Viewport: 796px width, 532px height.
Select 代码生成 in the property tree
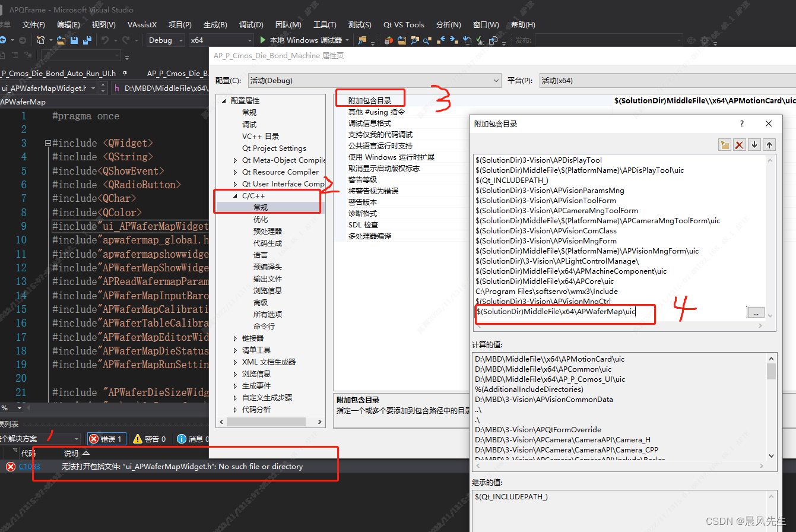click(x=268, y=243)
